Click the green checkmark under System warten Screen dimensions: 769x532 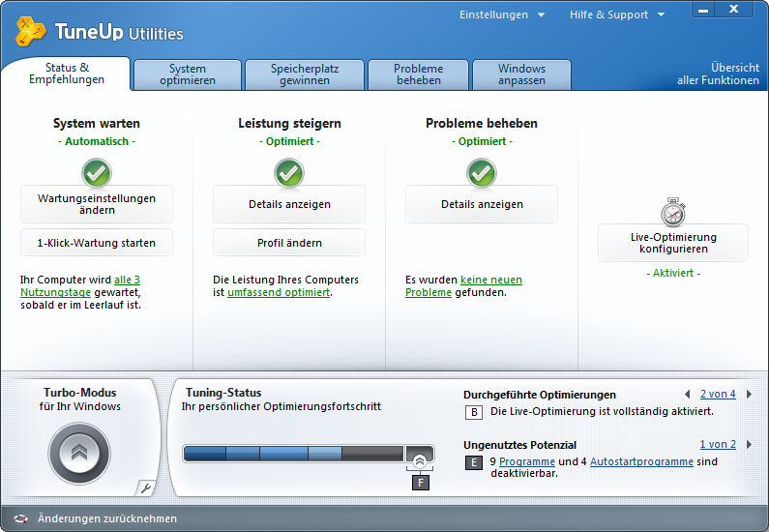(x=97, y=173)
